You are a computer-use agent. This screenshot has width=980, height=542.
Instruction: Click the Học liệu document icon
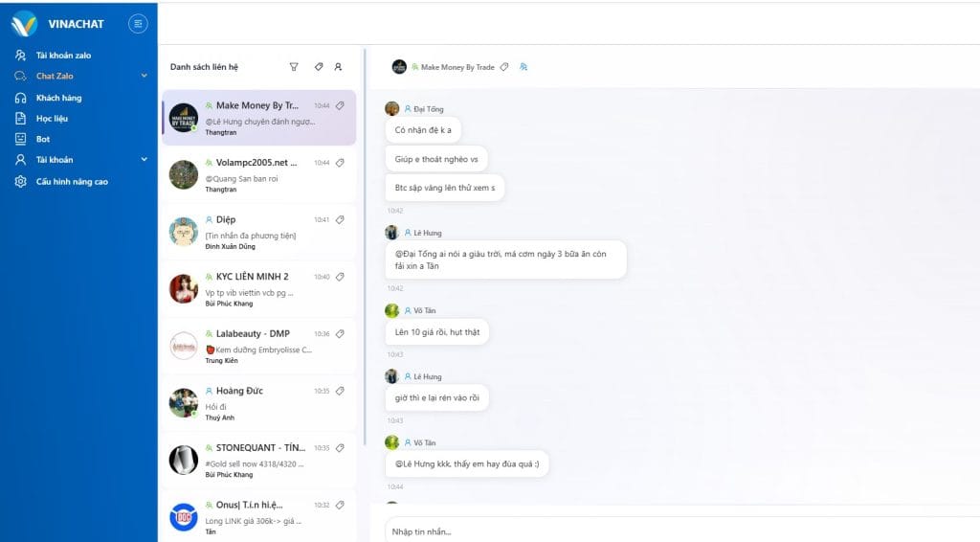[x=20, y=119]
